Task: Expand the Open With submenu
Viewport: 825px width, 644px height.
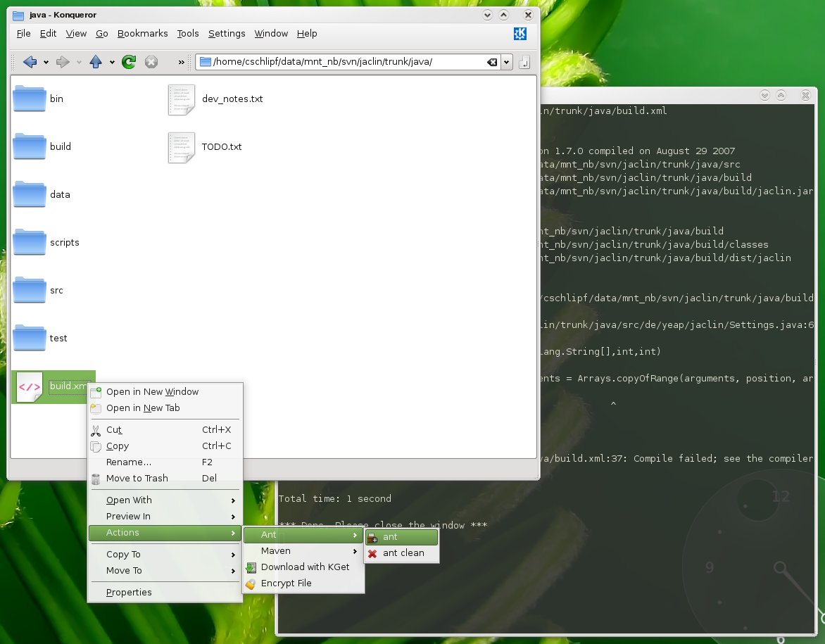Action: tap(165, 500)
